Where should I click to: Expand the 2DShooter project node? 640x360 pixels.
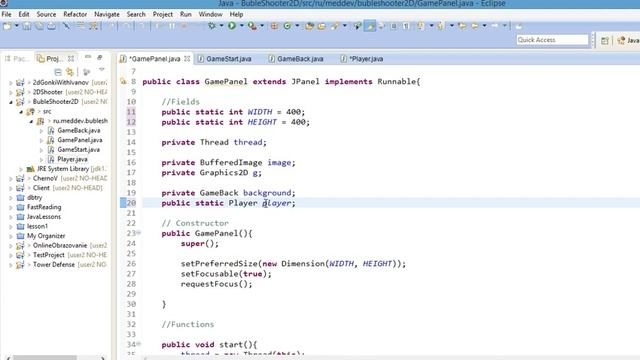point(11,92)
